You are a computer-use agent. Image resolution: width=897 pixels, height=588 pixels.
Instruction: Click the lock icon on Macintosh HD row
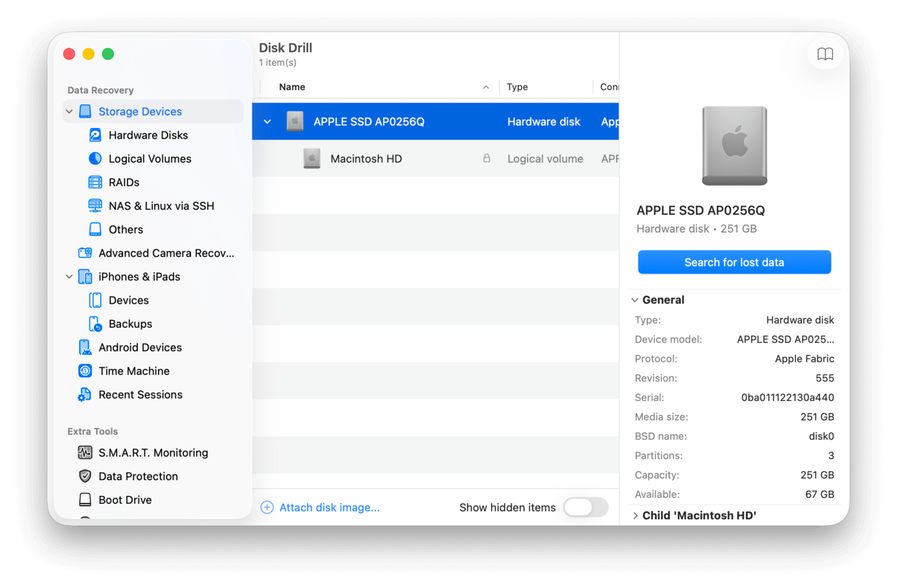(x=486, y=158)
